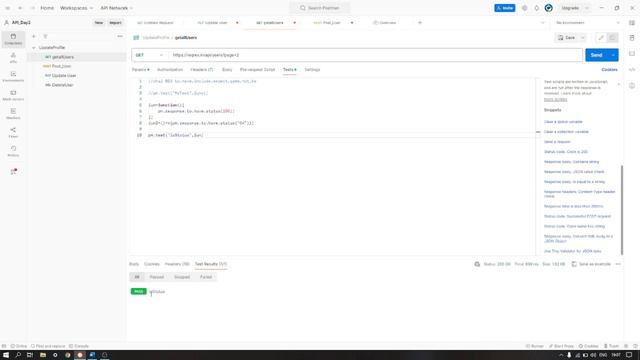640x360 pixels.
Task: Open the settings gear in the header
Action: tap(524, 8)
